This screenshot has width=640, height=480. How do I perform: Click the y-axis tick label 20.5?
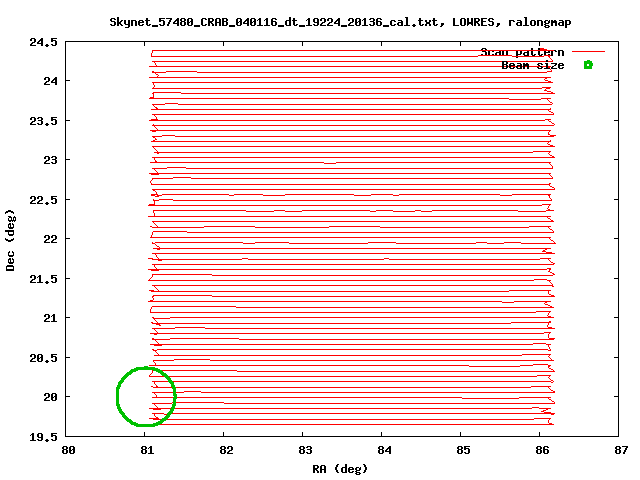click(x=43, y=358)
